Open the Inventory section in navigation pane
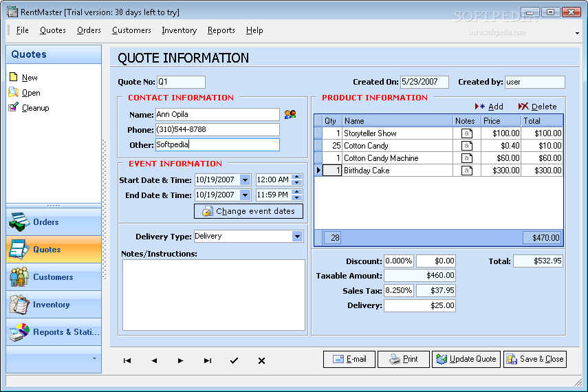588x392 pixels. click(x=54, y=305)
